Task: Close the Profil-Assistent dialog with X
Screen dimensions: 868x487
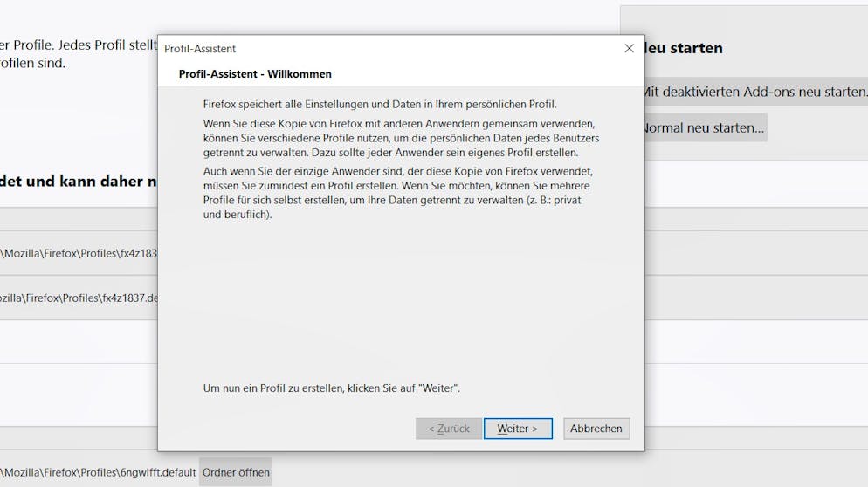Action: pyautogui.click(x=629, y=48)
